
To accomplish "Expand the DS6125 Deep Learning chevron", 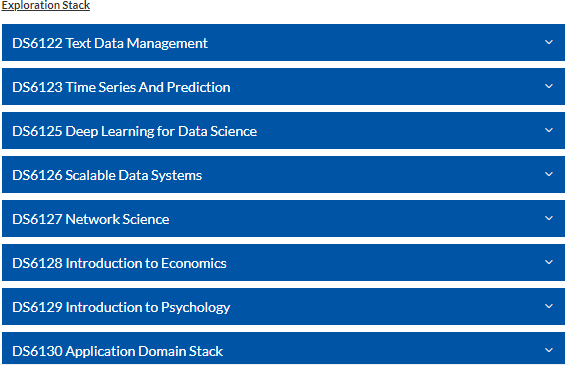I will pyautogui.click(x=549, y=130).
